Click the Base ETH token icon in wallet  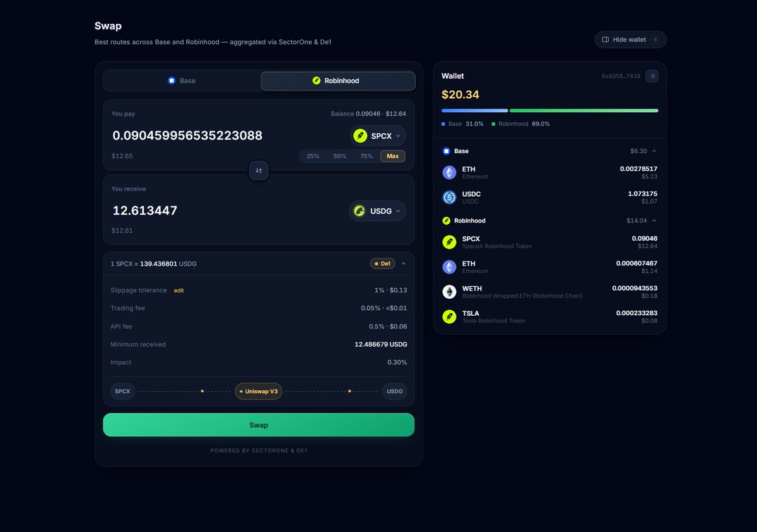449,173
